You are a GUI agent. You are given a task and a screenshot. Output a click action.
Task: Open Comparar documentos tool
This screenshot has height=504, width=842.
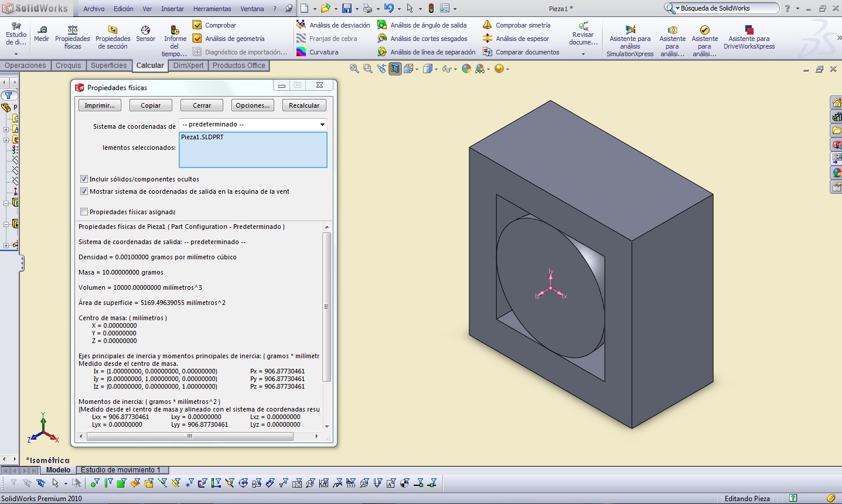point(521,52)
